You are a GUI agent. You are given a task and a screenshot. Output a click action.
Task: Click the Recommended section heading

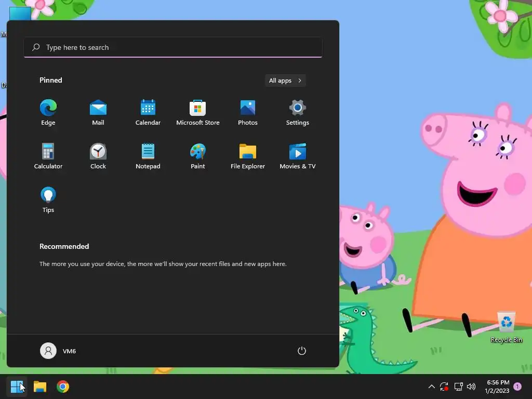click(64, 246)
